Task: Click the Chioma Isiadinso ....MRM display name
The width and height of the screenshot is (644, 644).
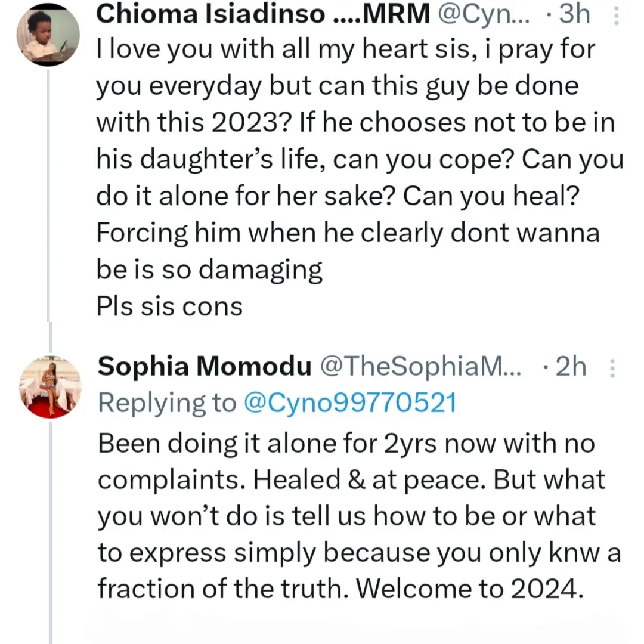Action: click(262, 16)
